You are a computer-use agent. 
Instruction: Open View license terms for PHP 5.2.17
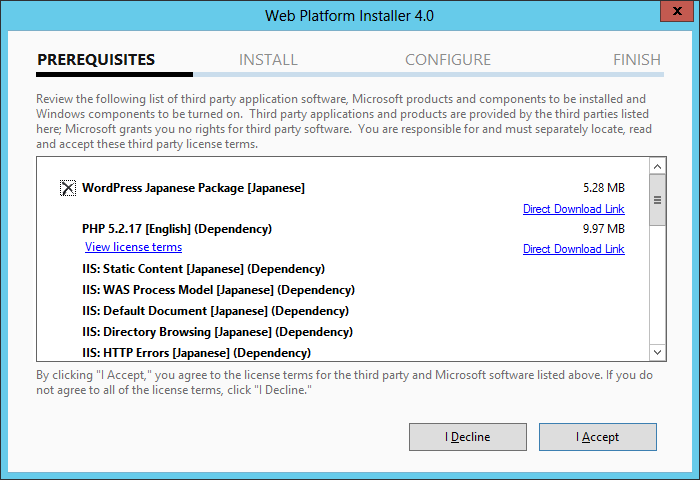[x=133, y=247]
